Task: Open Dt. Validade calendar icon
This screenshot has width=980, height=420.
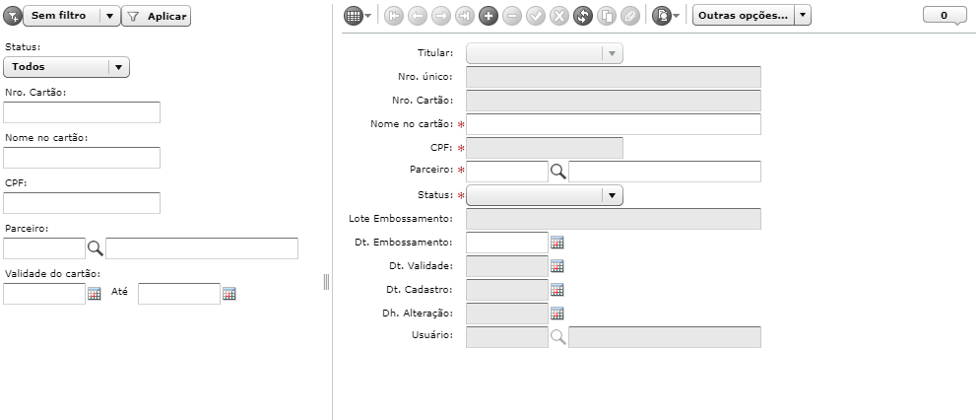Action: click(x=556, y=266)
